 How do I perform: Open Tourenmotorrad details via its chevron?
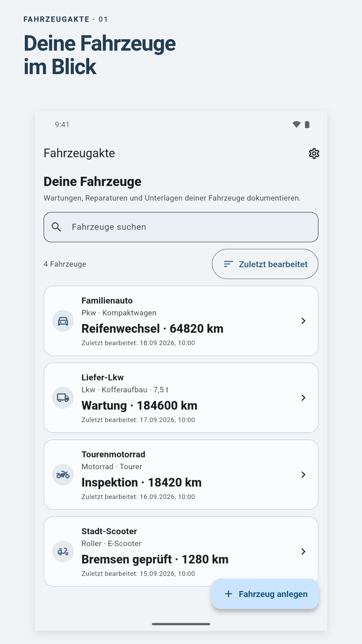pos(303,475)
